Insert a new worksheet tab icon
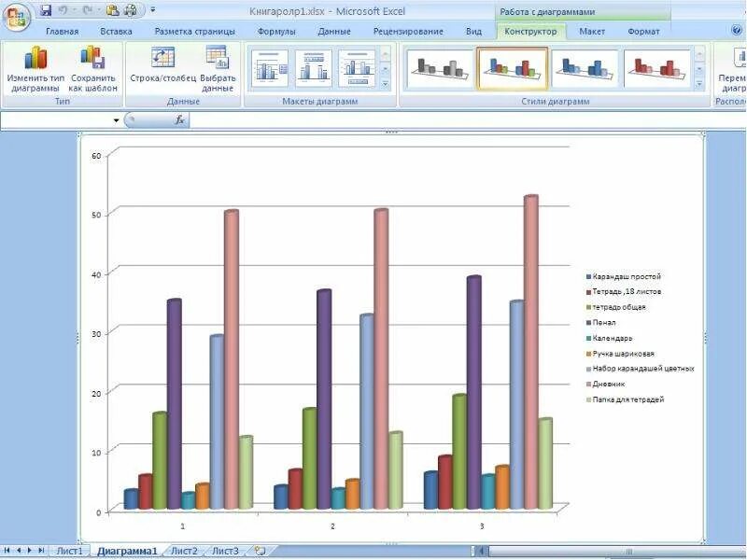747x560 pixels. [260, 551]
